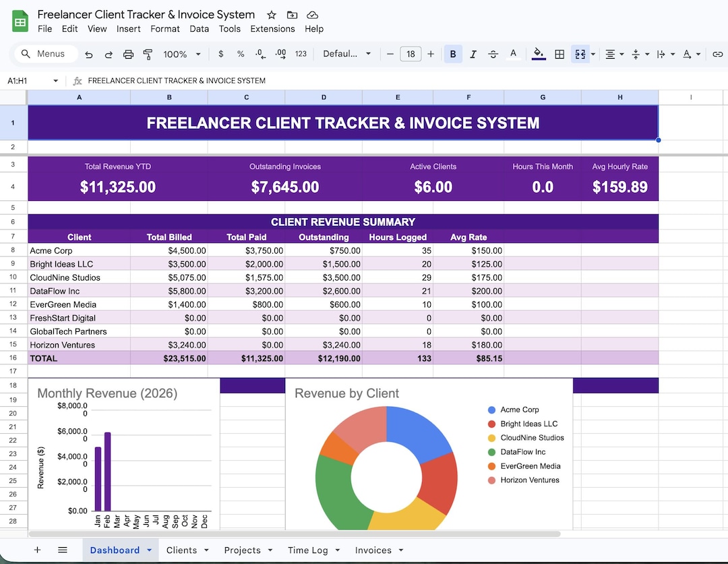Viewport: 728px width, 564px height.
Task: Click the horizontal scrollbar
Action: coord(295,534)
